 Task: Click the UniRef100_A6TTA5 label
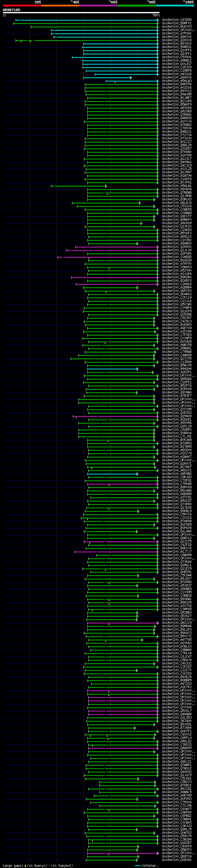tap(177, 640)
